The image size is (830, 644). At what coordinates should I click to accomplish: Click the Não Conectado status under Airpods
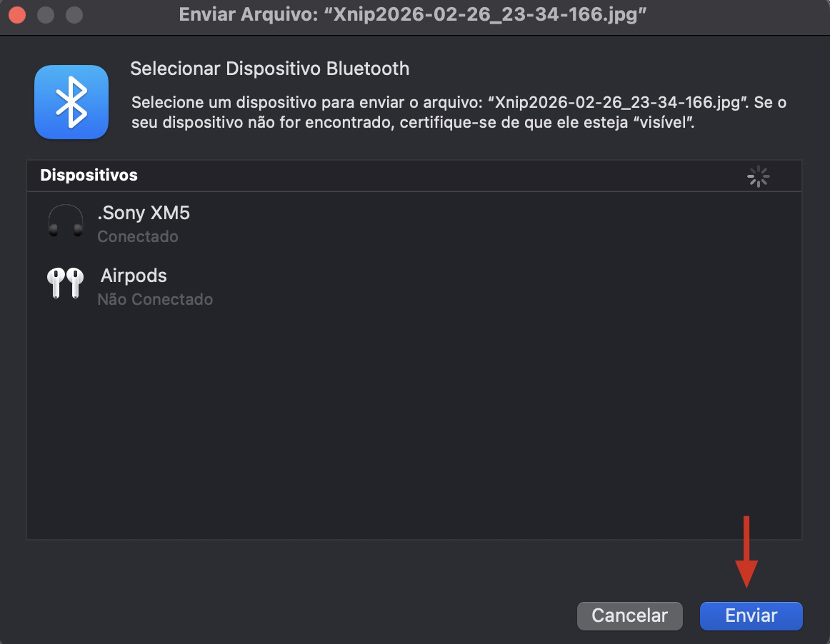156,299
